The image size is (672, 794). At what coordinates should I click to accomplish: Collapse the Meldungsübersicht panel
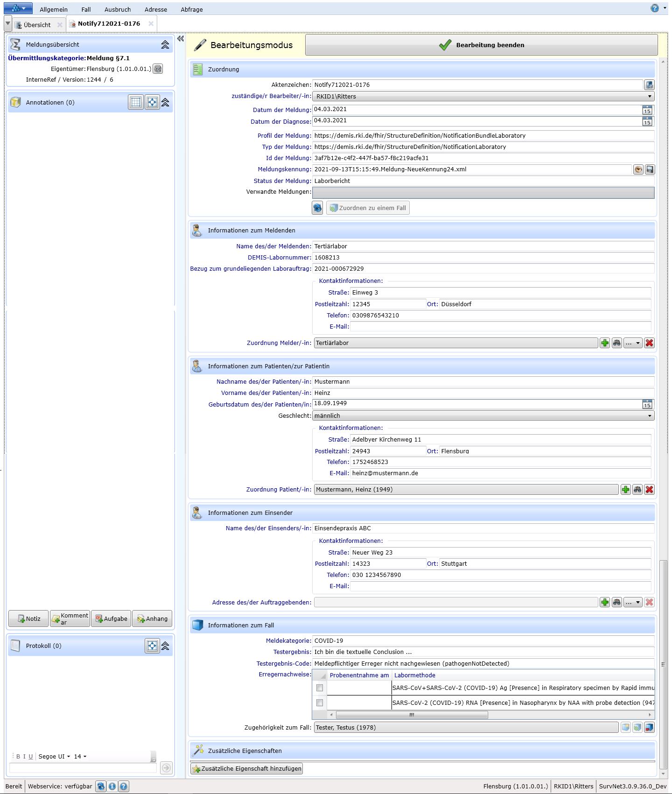(165, 45)
